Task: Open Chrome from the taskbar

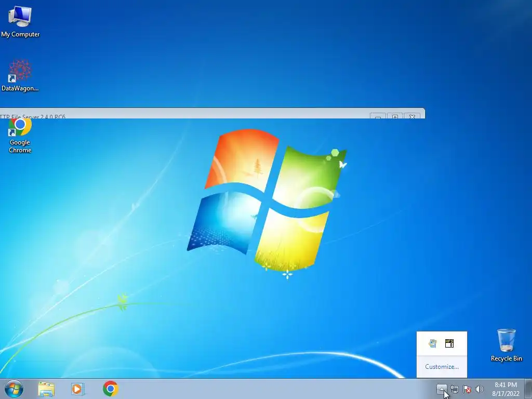Action: tap(111, 389)
